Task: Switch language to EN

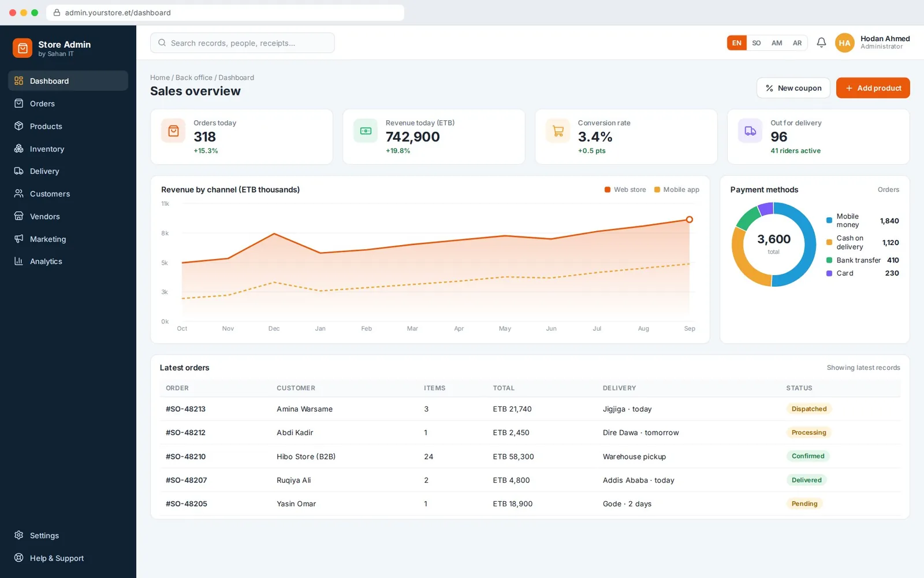Action: pos(736,43)
